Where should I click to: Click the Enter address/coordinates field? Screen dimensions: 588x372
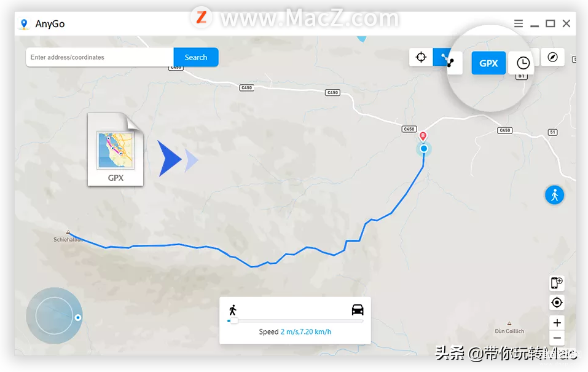[x=100, y=57]
